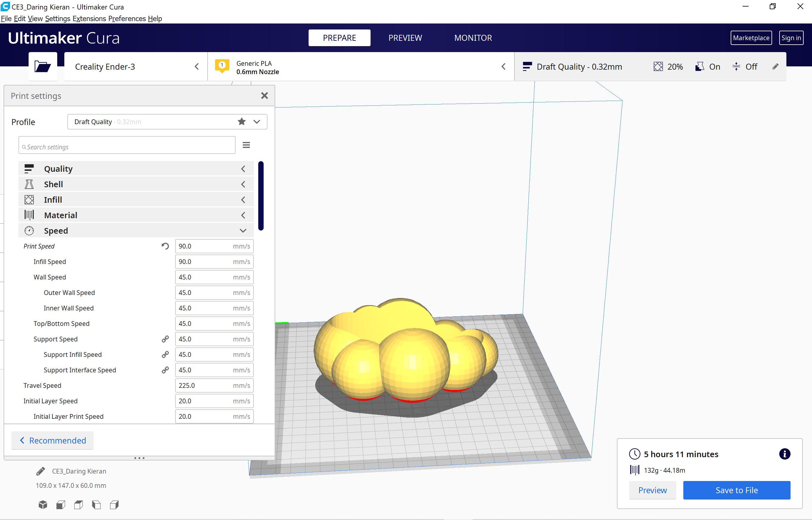Image resolution: width=812 pixels, height=520 pixels.
Task: Click the Material settings panel icon
Action: 29,215
